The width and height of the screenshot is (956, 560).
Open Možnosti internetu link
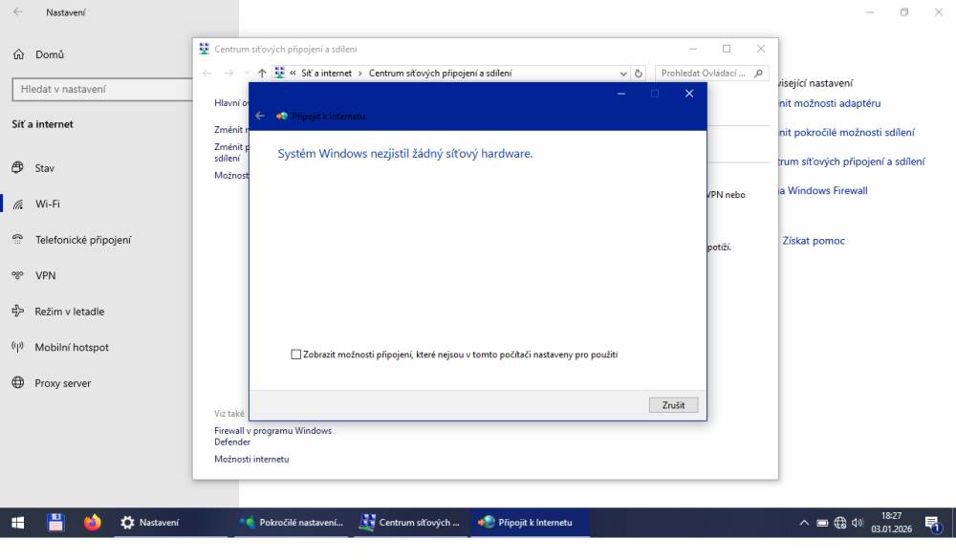(x=251, y=459)
